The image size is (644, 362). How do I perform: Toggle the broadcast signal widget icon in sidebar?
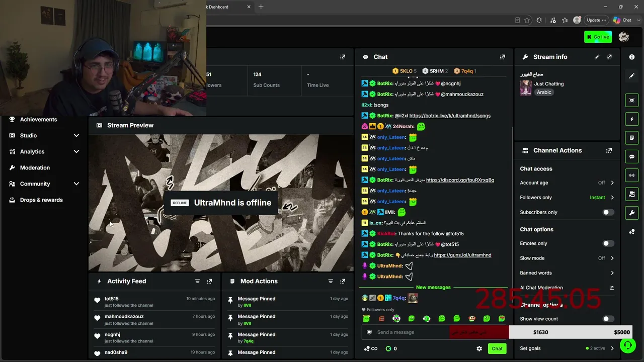(x=632, y=175)
